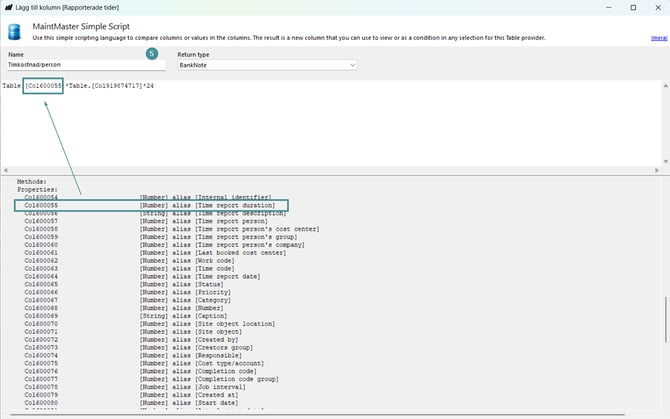Click the properties list vertical scrollbar thumb

[664, 330]
